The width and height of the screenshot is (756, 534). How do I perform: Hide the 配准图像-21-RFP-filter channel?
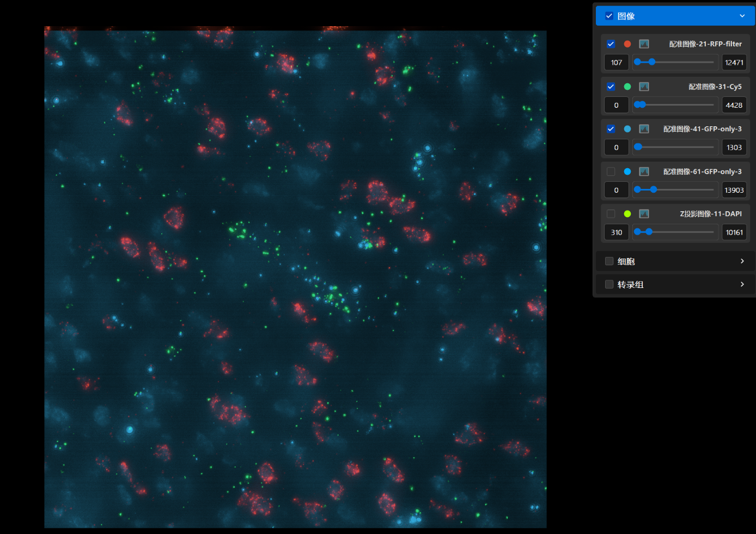[x=611, y=44]
